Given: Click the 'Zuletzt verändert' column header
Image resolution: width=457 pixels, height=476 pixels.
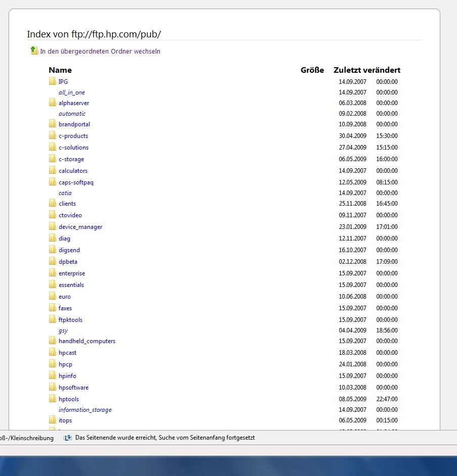Looking at the screenshot, I should (367, 70).
